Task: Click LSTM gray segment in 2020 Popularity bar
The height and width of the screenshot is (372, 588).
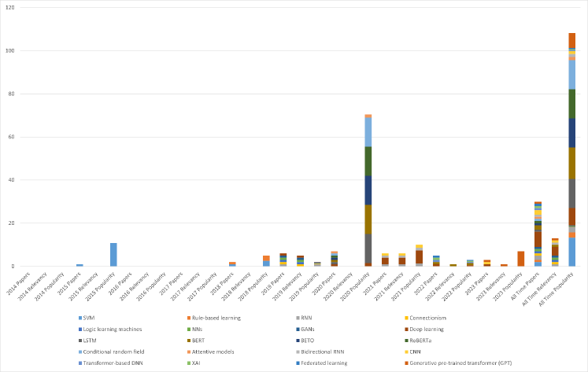Action: click(368, 249)
